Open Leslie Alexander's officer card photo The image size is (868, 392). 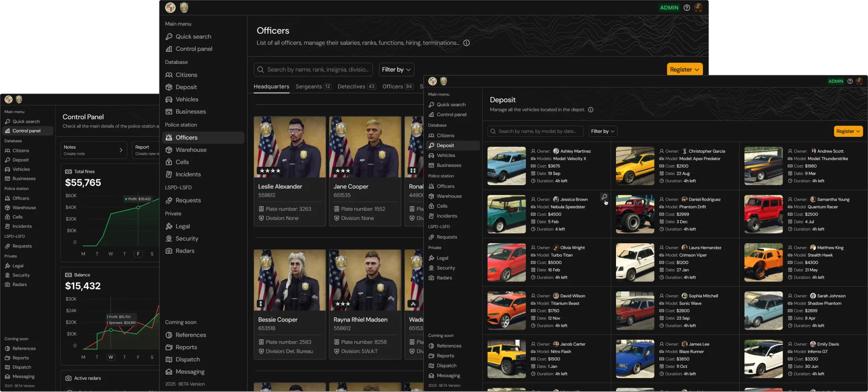tap(290, 147)
